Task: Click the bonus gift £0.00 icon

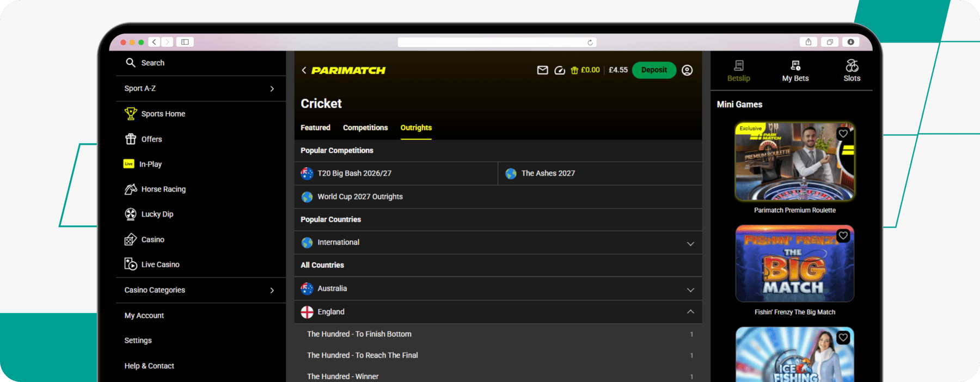Action: pos(574,70)
